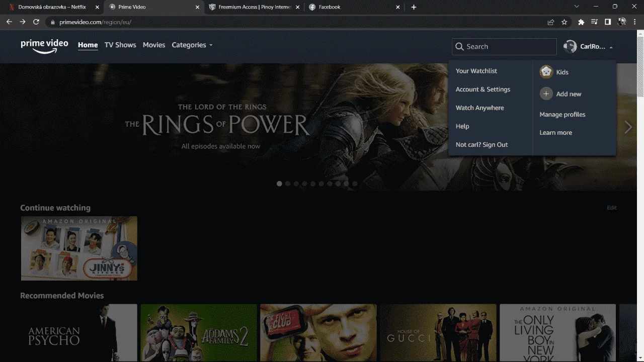The width and height of the screenshot is (644, 362).
Task: Click the CarlRo profile avatar
Action: point(570,46)
